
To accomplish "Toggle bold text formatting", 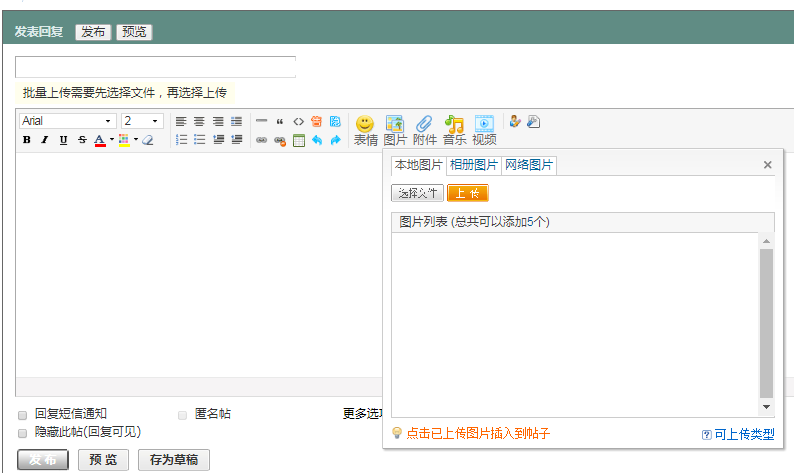I will click(27, 140).
